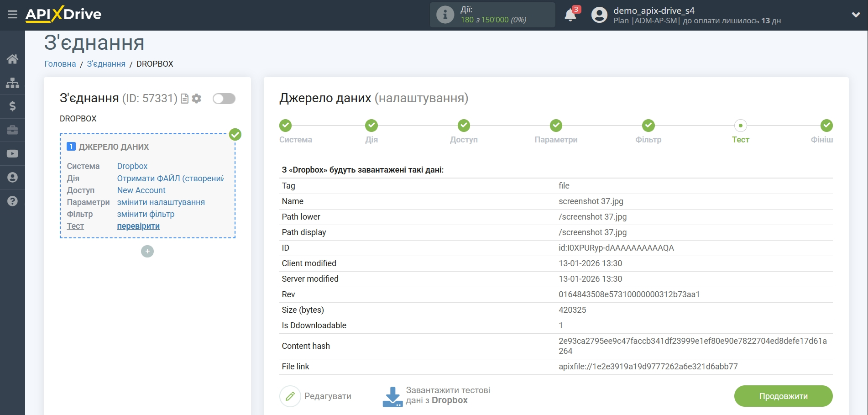Follow the Головна breadcrumb link
This screenshot has height=415, width=868.
click(59, 63)
